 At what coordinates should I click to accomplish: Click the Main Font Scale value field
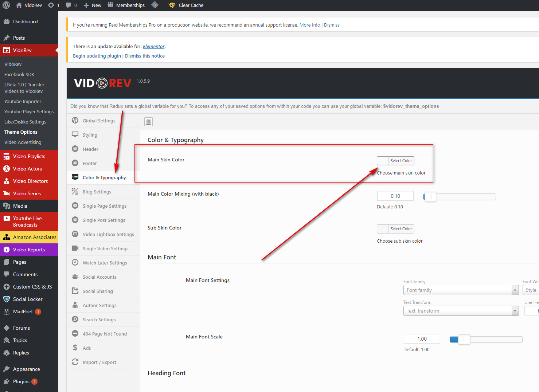(x=422, y=339)
